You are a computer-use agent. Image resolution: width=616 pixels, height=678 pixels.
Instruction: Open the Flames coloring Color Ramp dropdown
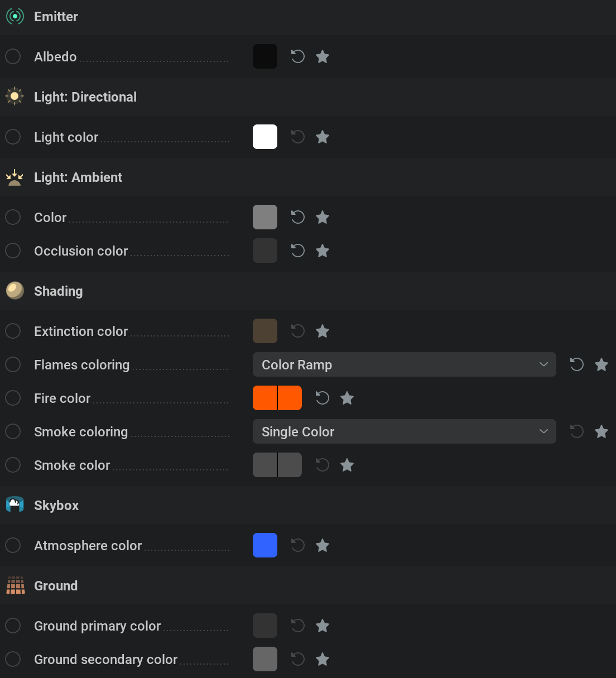click(x=405, y=364)
